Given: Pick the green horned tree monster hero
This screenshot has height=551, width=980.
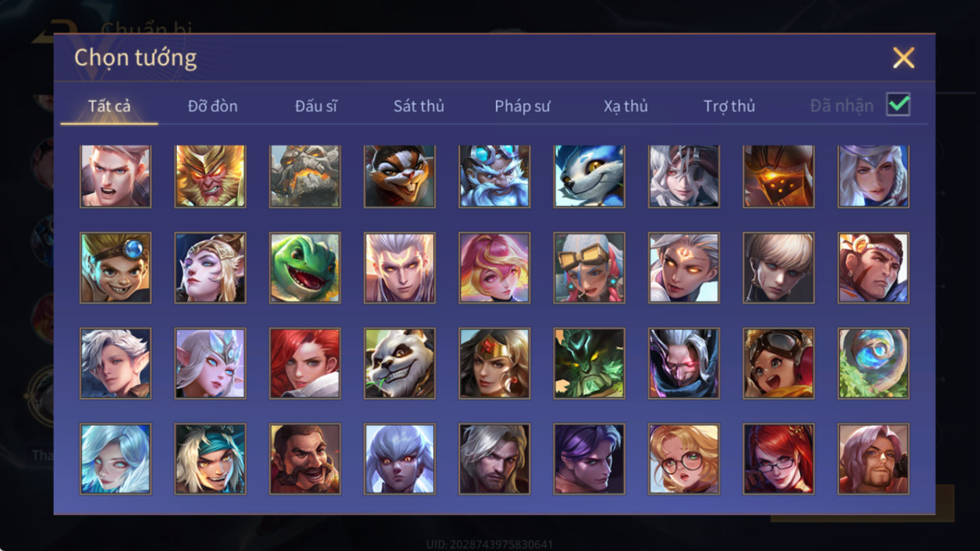Looking at the screenshot, I should point(589,363).
